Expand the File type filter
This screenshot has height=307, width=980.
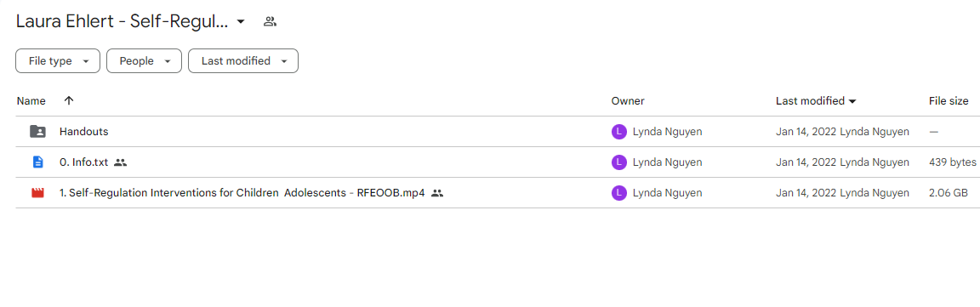pyautogui.click(x=58, y=61)
